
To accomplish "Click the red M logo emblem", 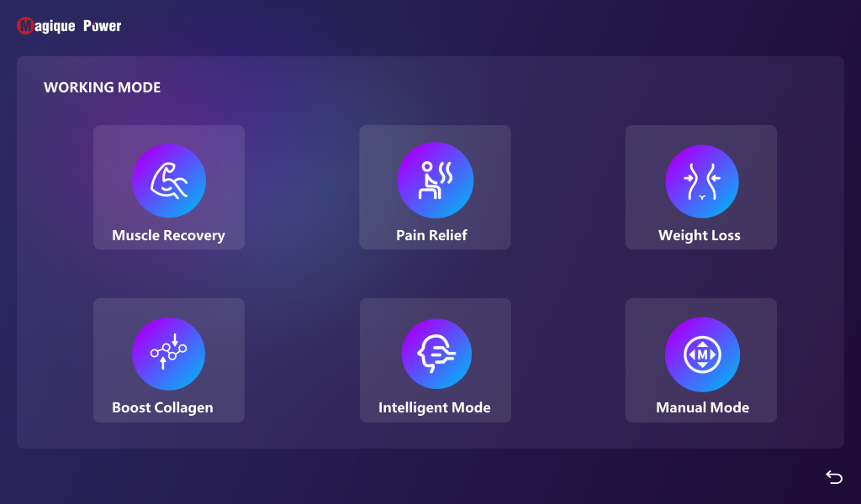I will (x=25, y=26).
